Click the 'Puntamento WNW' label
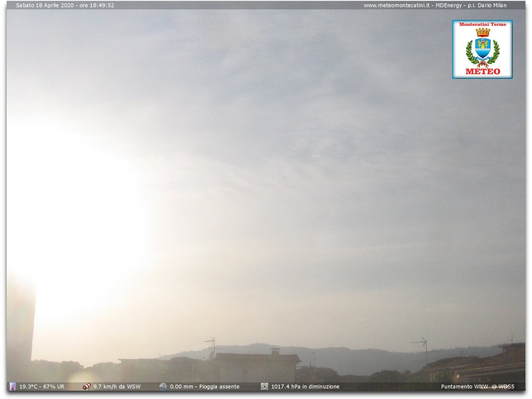Viewport: 532px width, 399px height. pos(465,387)
